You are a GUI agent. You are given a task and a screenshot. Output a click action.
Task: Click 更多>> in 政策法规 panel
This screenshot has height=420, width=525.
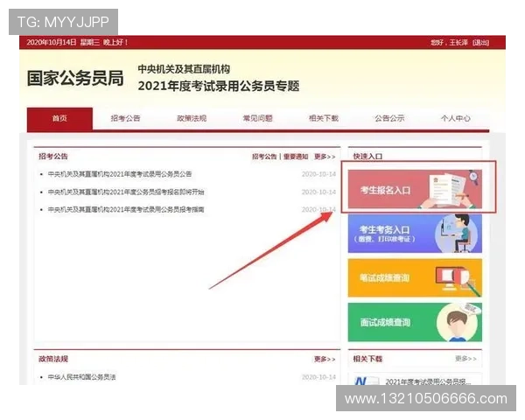click(x=325, y=359)
